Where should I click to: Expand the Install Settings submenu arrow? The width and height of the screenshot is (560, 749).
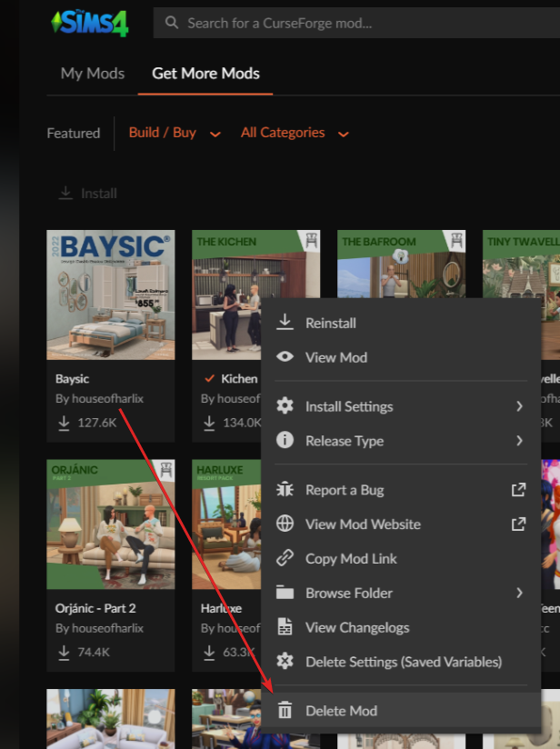point(519,406)
